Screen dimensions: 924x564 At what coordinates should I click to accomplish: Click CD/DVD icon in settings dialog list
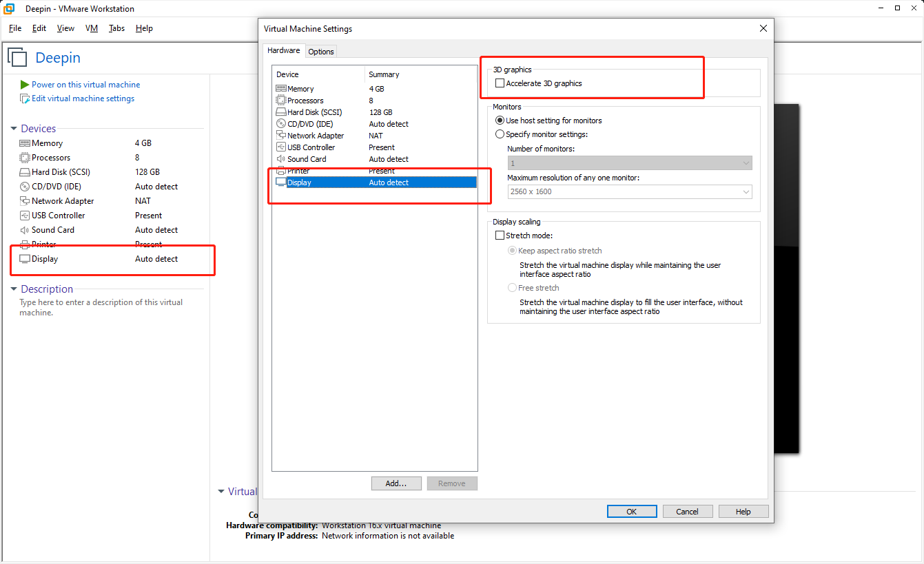tap(280, 124)
